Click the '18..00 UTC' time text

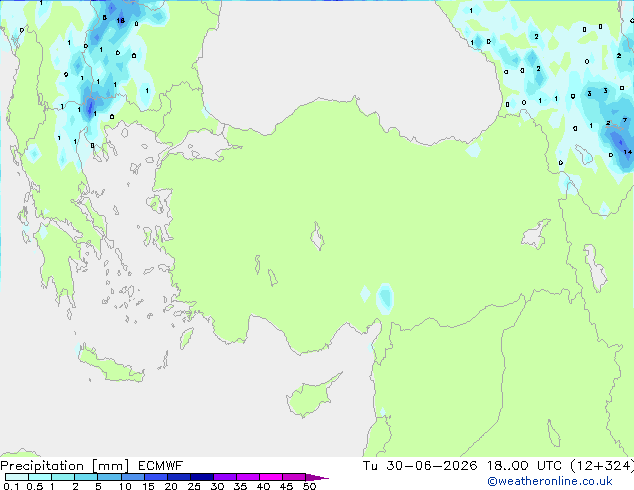pyautogui.click(x=524, y=466)
